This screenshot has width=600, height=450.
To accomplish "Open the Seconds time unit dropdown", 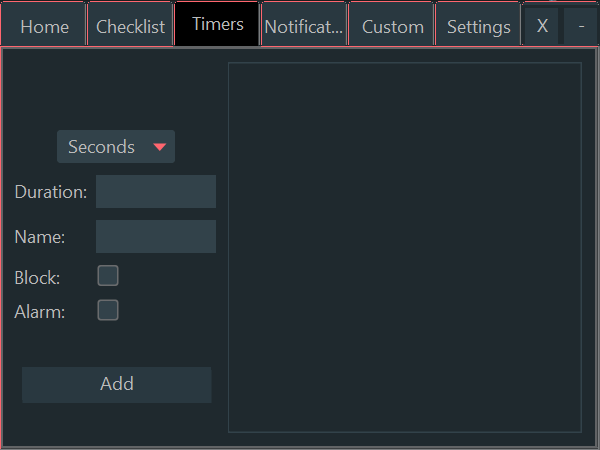I will click(103, 147).
